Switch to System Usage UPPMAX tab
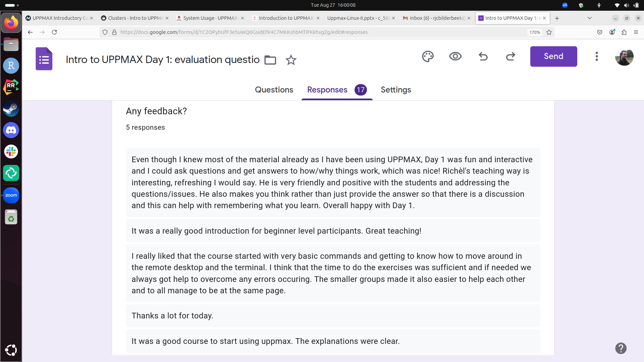Image resolution: width=644 pixels, height=362 pixels. click(x=210, y=18)
